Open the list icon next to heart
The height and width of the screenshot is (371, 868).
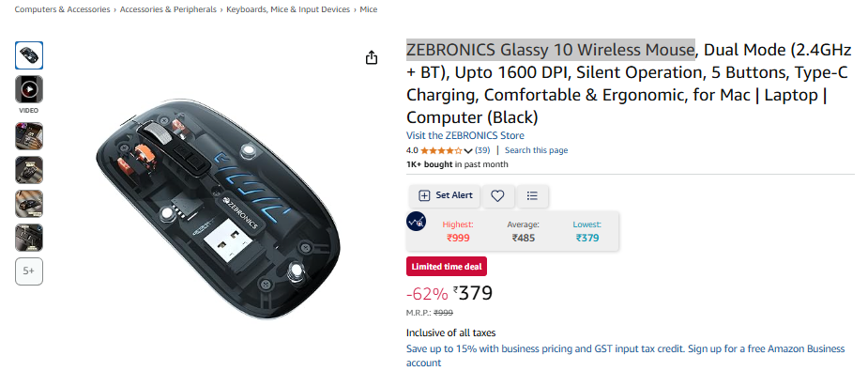pyautogui.click(x=533, y=195)
